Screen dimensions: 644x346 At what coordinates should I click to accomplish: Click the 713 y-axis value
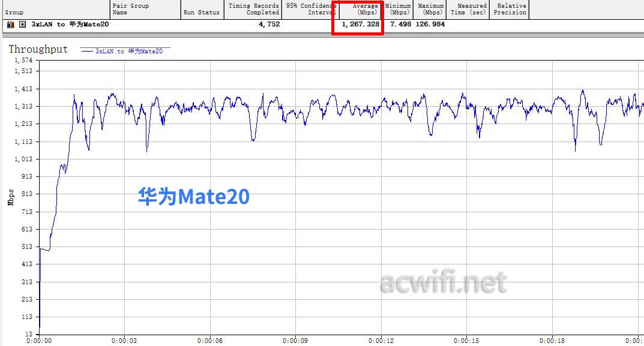(x=26, y=212)
